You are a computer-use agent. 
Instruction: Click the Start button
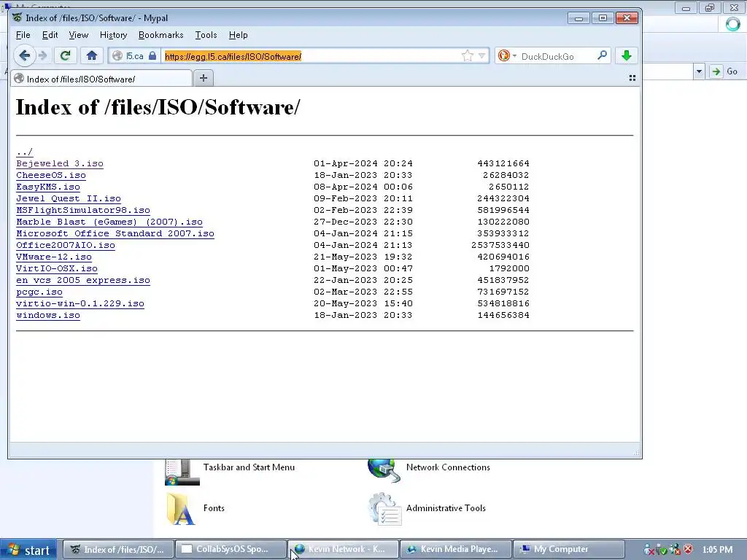(x=28, y=550)
